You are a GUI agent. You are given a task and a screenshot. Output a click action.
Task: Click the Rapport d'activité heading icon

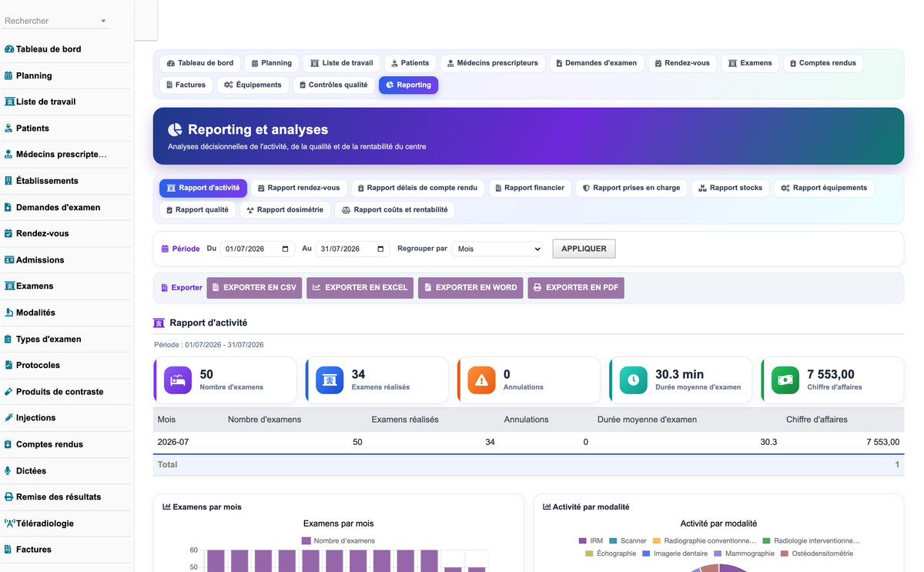[159, 323]
